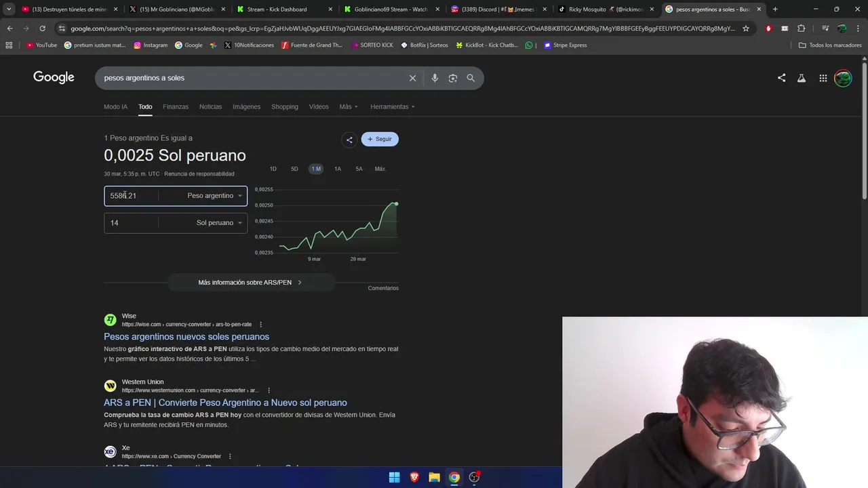Open the Instagram bookmark
This screenshot has width=868, height=488.
pos(151,45)
